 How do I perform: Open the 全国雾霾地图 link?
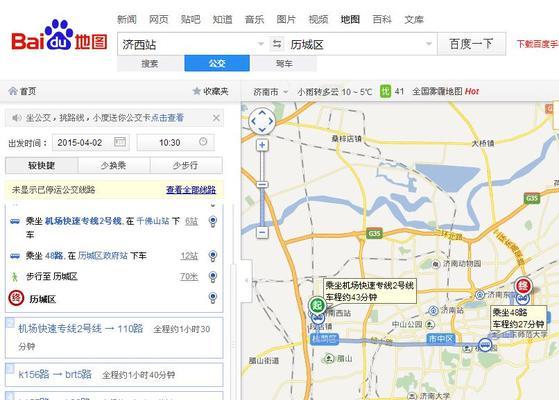pyautogui.click(x=437, y=92)
